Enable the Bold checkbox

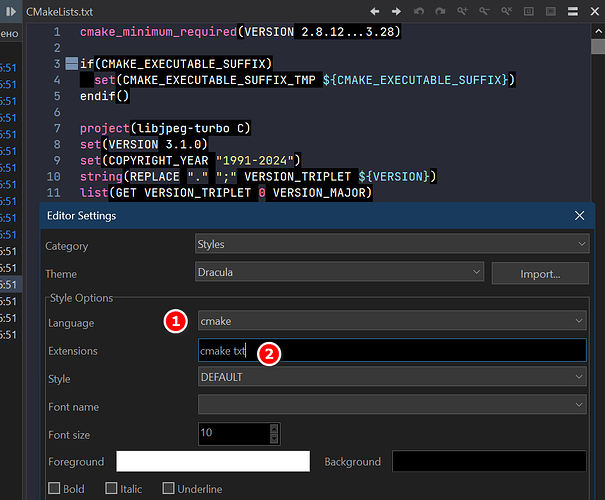pos(54,488)
